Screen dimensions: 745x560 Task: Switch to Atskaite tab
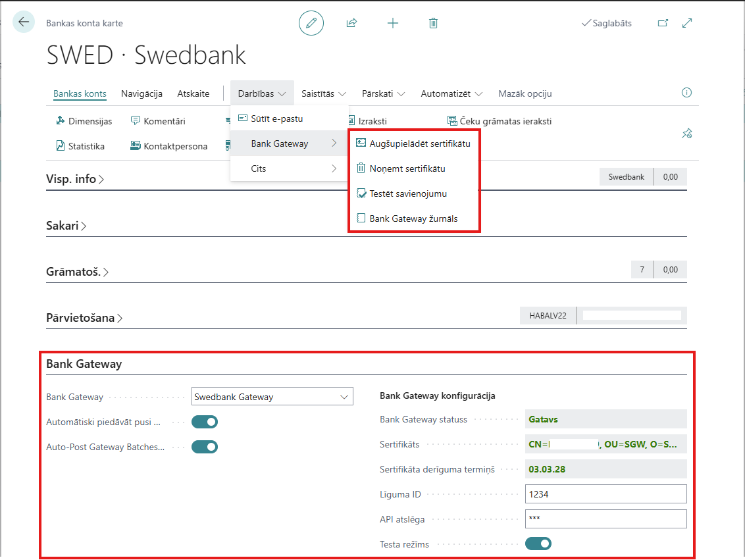[x=193, y=93]
